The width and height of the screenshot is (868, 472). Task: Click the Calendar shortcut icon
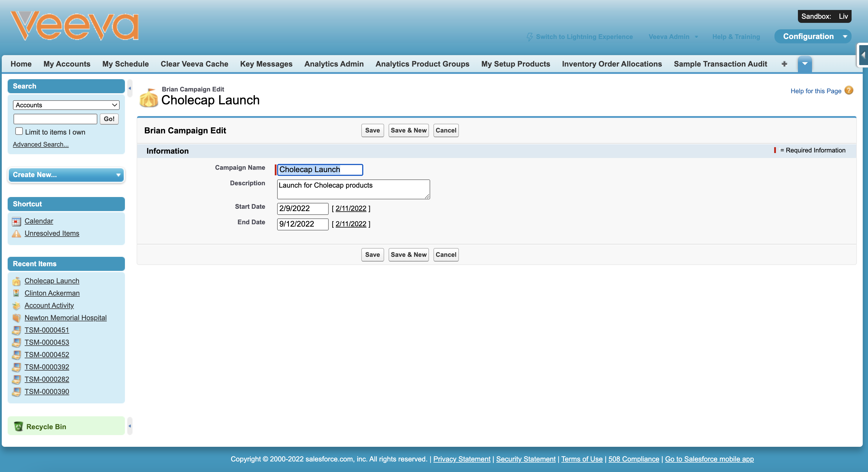16,221
